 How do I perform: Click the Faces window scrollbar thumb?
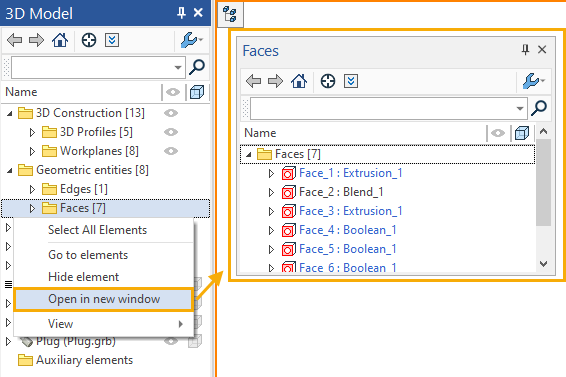click(x=544, y=182)
